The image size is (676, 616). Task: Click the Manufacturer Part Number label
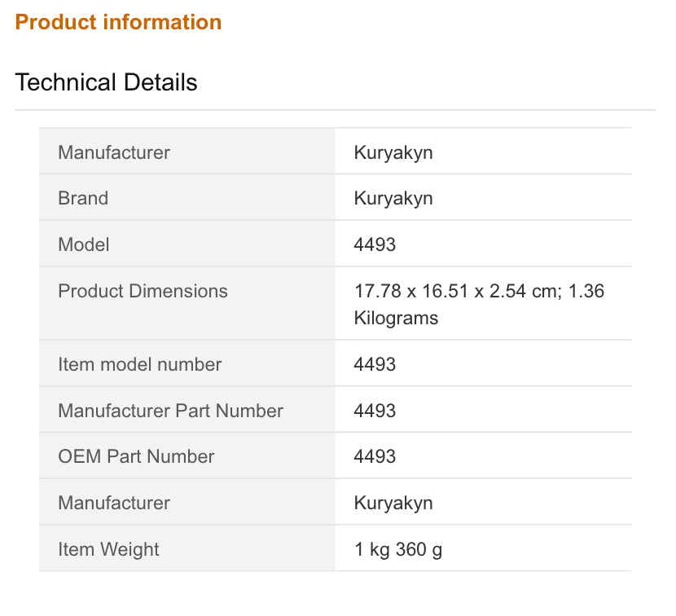pyautogui.click(x=170, y=411)
